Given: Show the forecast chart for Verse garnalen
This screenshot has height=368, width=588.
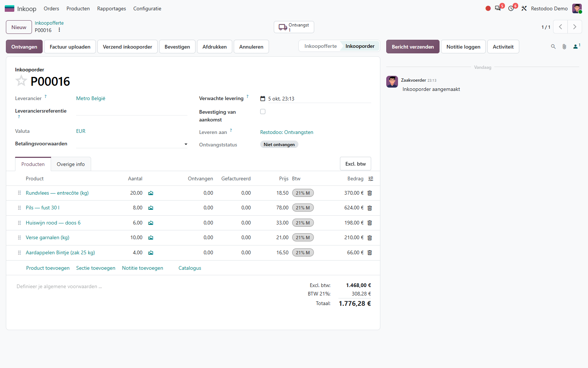Looking at the screenshot, I should (151, 238).
